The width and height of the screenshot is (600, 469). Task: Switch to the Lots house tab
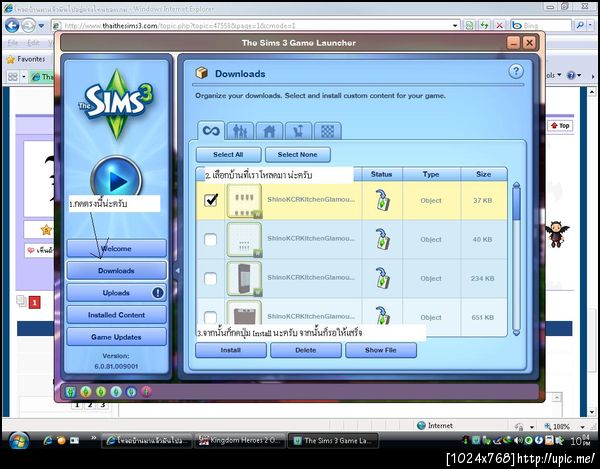(269, 132)
